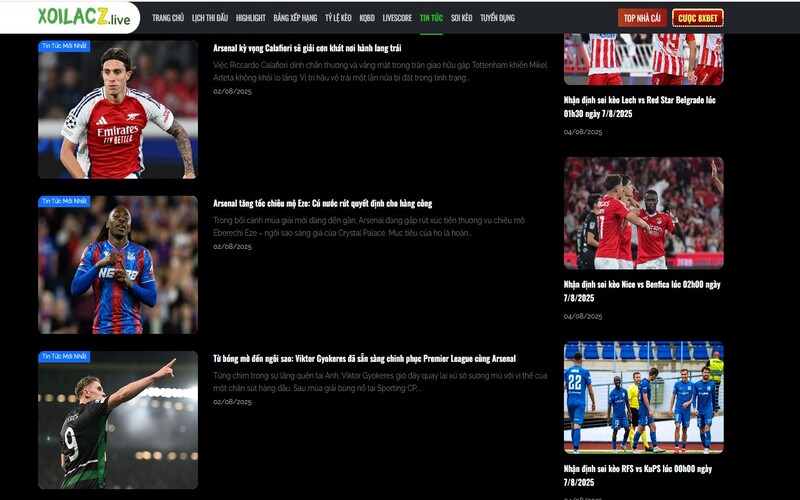The height and width of the screenshot is (500, 800).
Task: Open the Tuyển Dụng menu item
Action: point(497,18)
